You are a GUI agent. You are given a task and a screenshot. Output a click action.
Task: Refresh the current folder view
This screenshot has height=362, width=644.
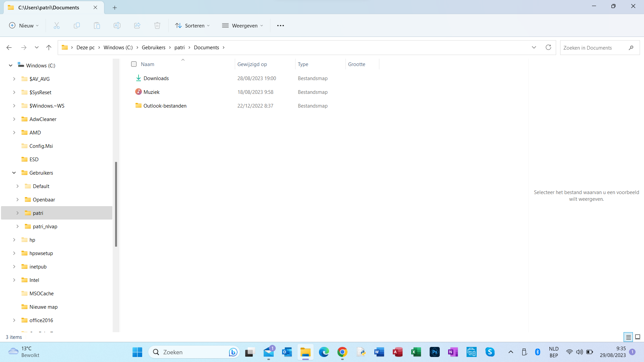pyautogui.click(x=548, y=48)
